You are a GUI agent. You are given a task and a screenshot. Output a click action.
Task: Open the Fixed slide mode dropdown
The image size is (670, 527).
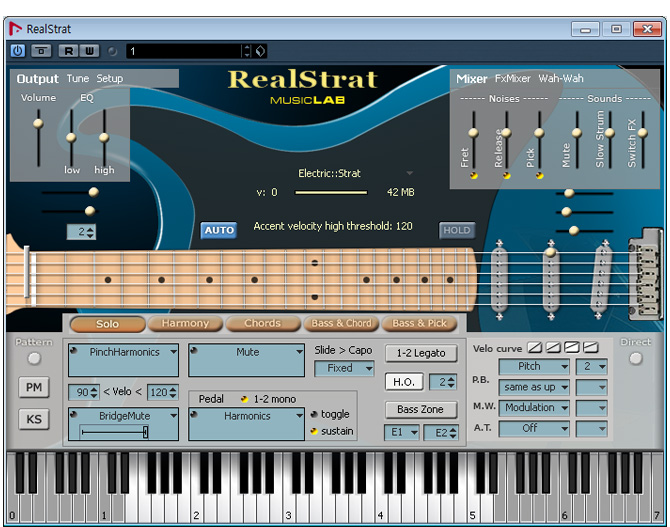point(344,368)
